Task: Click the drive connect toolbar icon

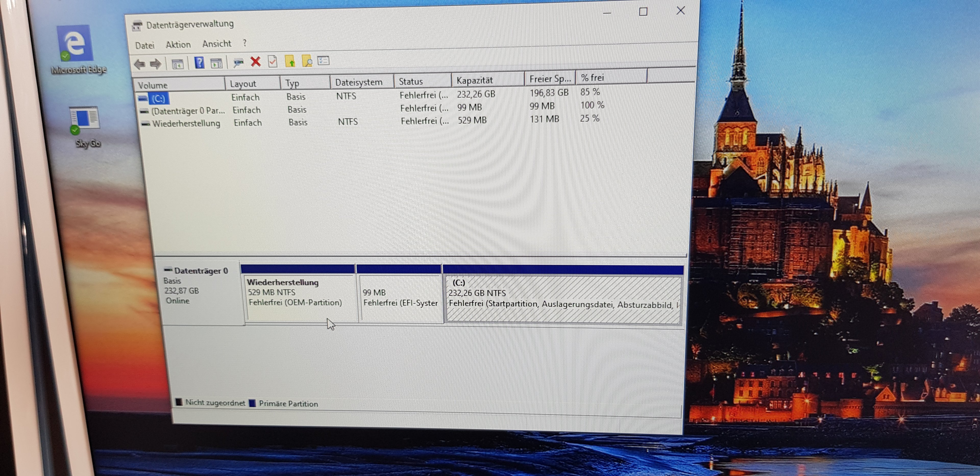Action: (x=239, y=62)
